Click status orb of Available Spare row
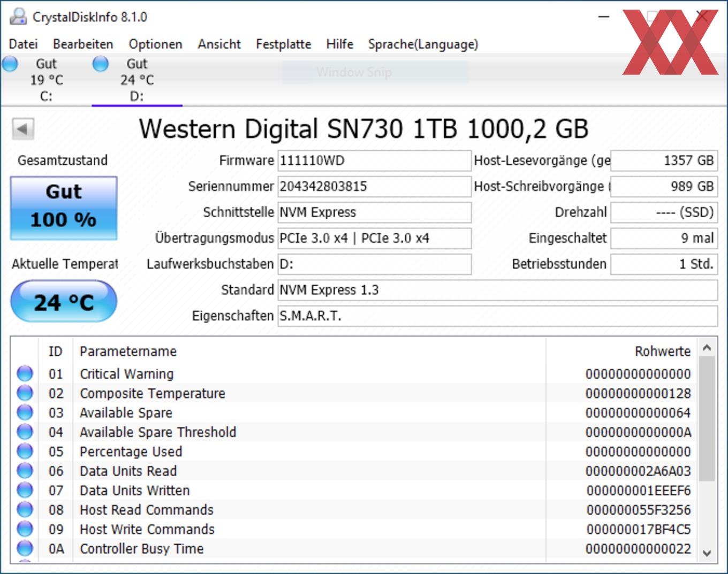Viewport: 728px width, 574px height. [x=25, y=412]
